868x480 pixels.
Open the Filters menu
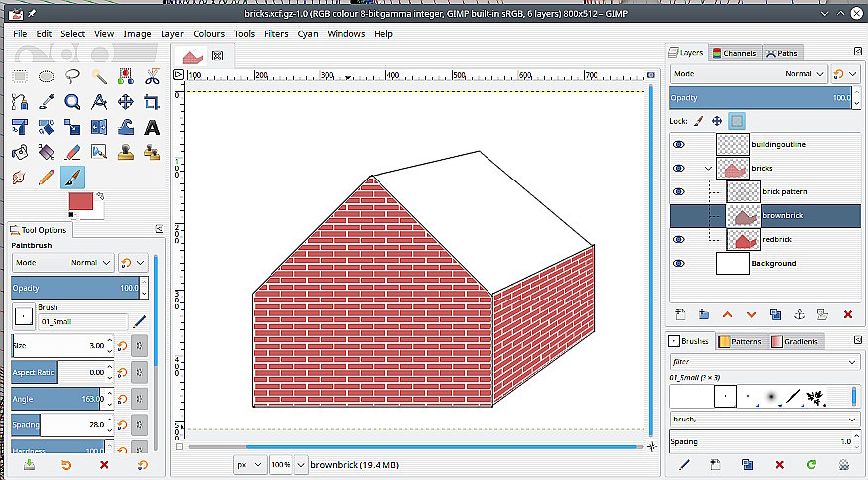coord(276,33)
